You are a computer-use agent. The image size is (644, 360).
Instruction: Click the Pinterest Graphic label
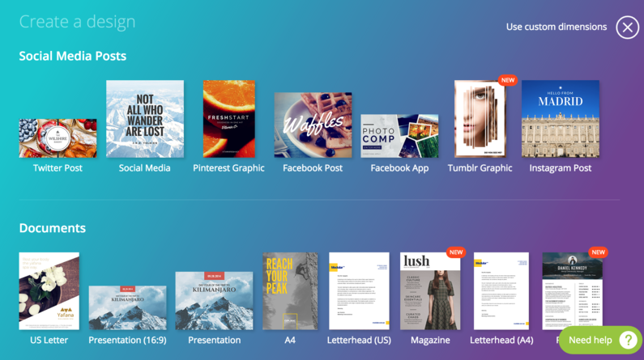[x=228, y=168]
